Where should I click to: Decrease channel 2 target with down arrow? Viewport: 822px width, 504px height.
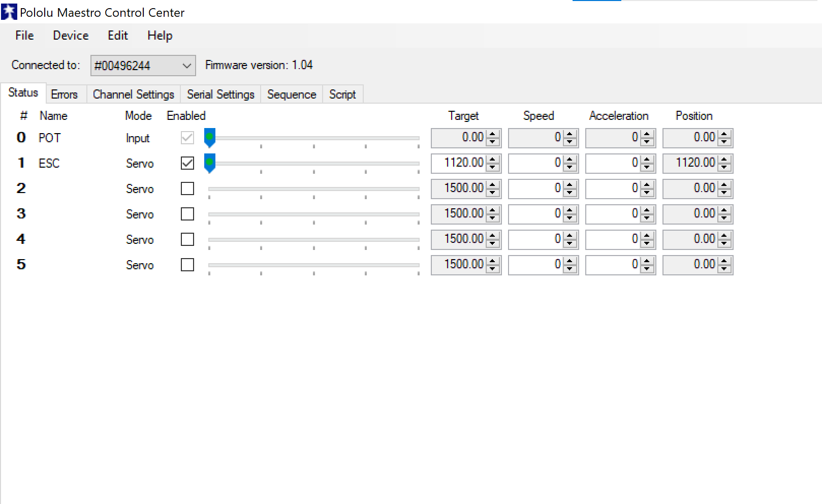[492, 193]
